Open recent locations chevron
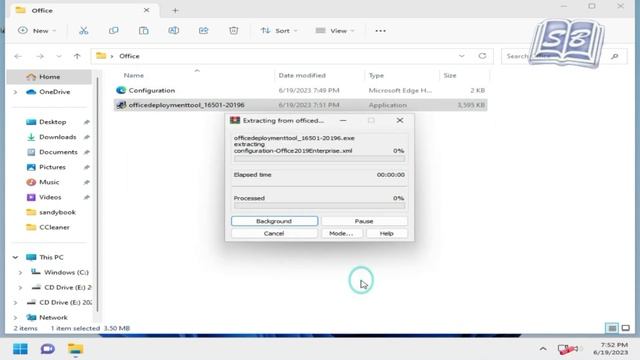Screen dimensions: 640x360 (x=59, y=56)
